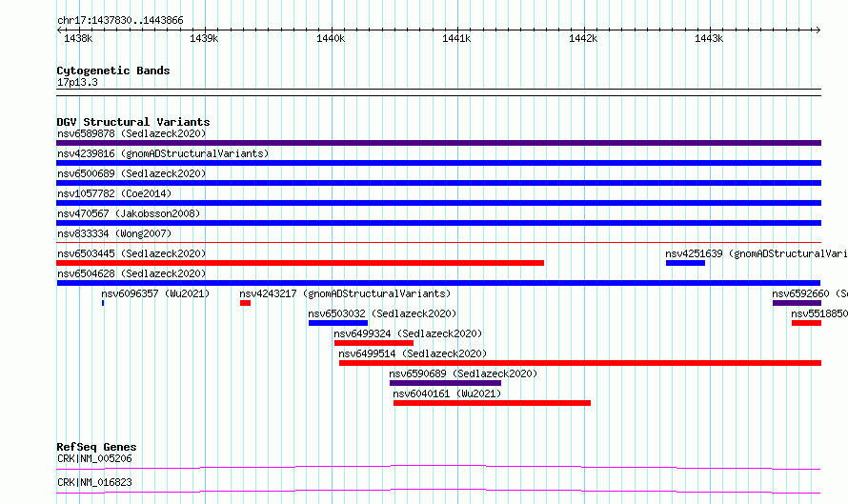
Task: Click the nsv6500689 (Sedlazeck2020) label
Action: pyautogui.click(x=131, y=173)
